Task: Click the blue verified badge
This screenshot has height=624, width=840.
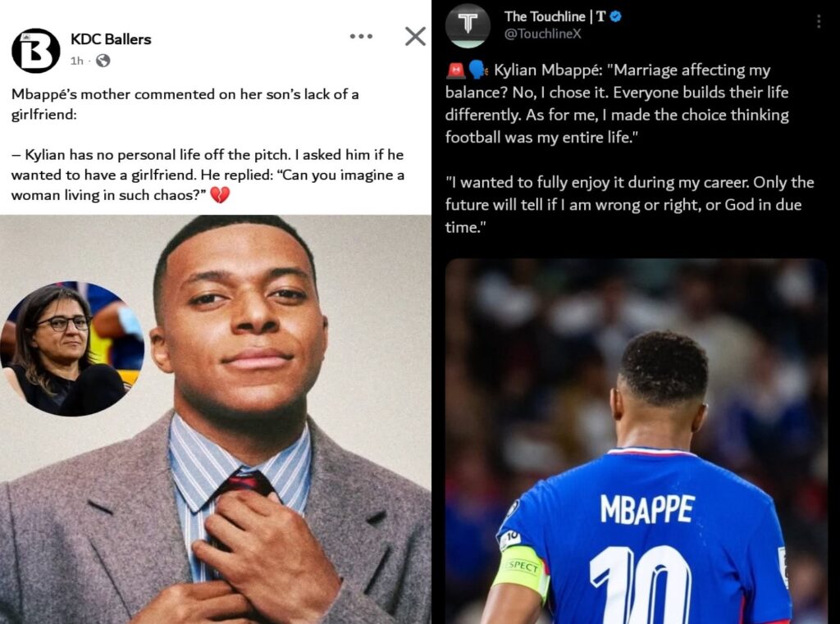Action: 616,16
